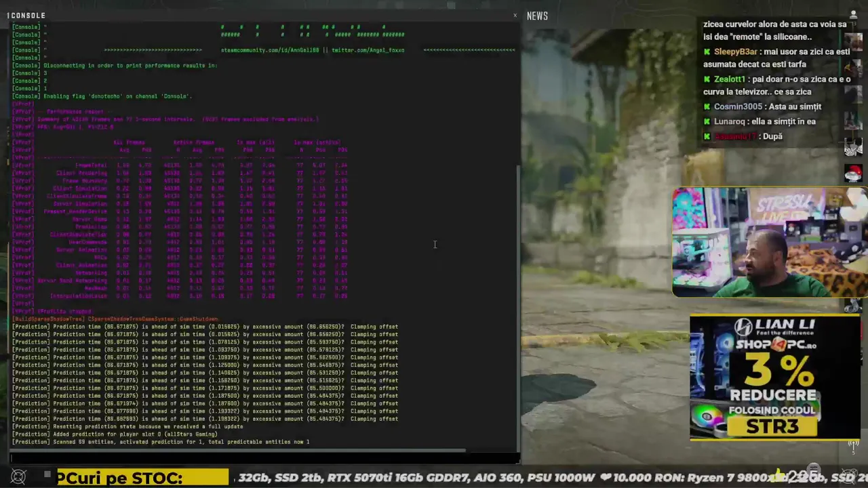Click the small square icon beside CS2 logo
Image resolution: width=868 pixels, height=488 pixels.
(x=47, y=474)
